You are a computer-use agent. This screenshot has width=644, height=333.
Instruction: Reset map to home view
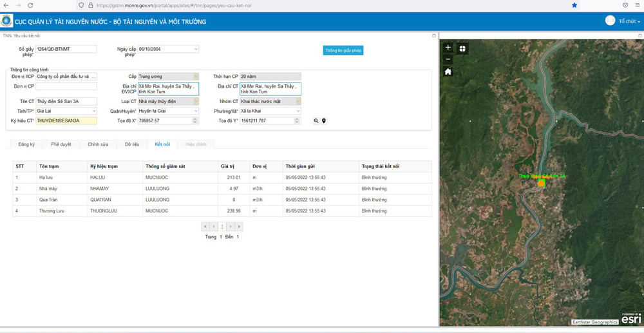pos(448,71)
